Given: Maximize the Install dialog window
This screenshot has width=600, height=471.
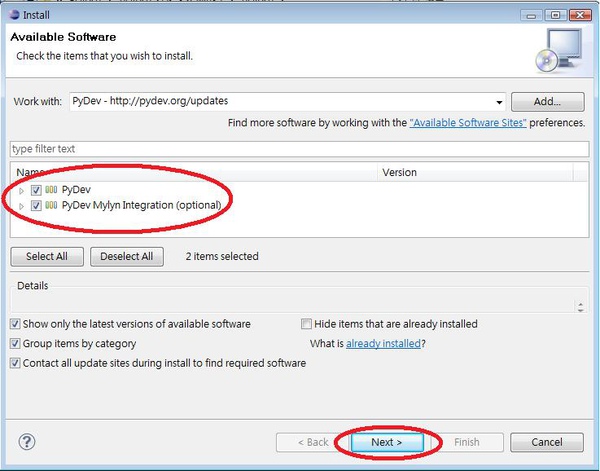Looking at the screenshot, I should (x=555, y=15).
